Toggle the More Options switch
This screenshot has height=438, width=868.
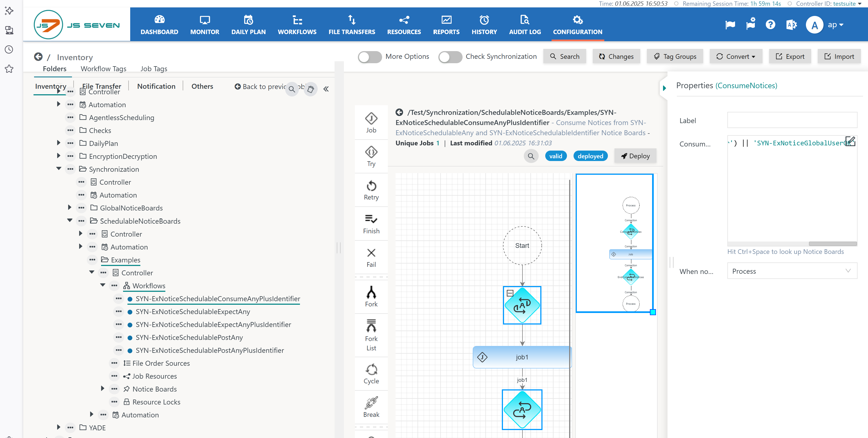point(370,57)
